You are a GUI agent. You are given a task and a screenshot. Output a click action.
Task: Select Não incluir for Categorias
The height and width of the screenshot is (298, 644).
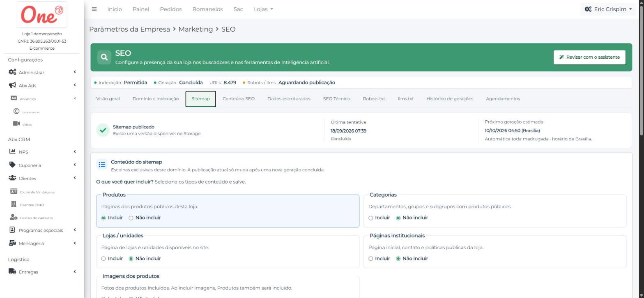[398, 218]
